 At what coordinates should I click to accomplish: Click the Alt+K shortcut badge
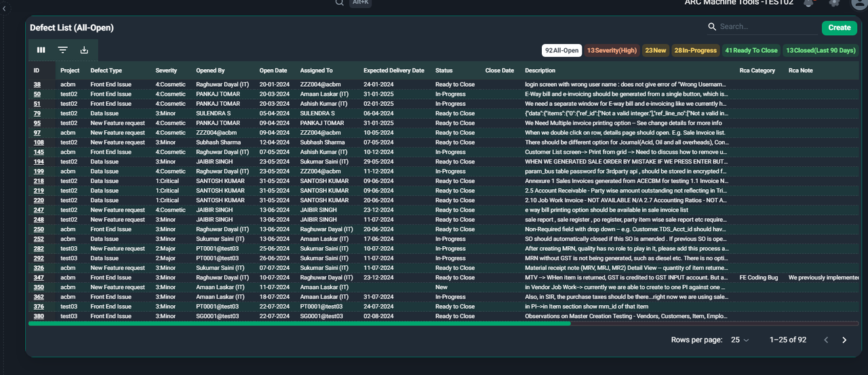359,3
